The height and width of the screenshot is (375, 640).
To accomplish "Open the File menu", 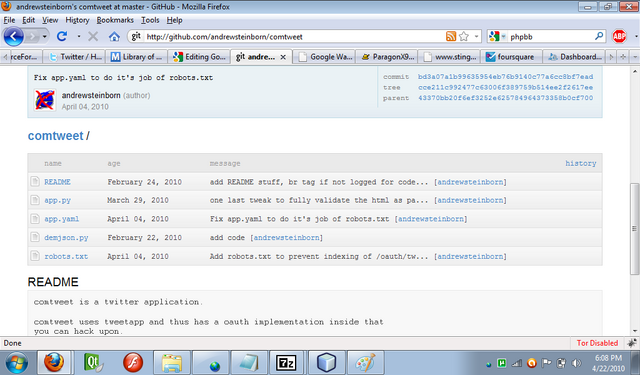I will [x=9, y=20].
